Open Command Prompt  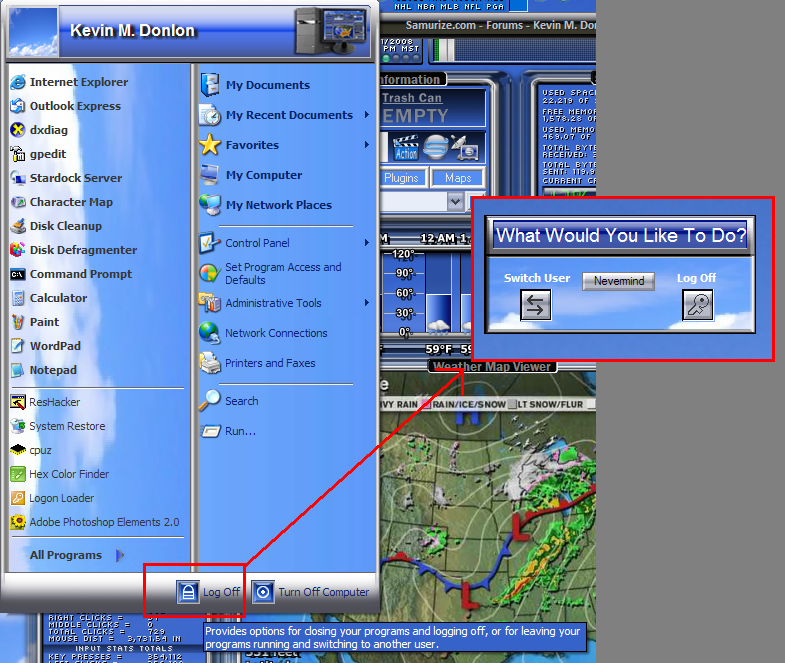pos(71,274)
